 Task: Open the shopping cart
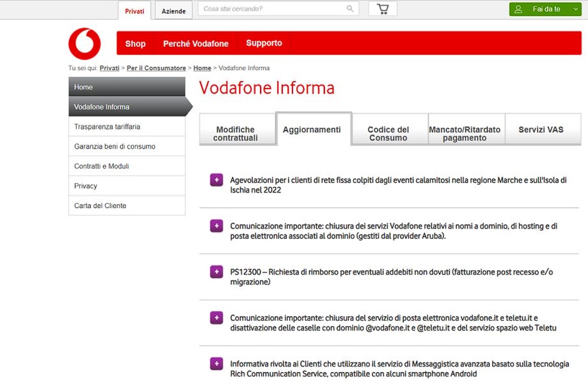[x=382, y=9]
